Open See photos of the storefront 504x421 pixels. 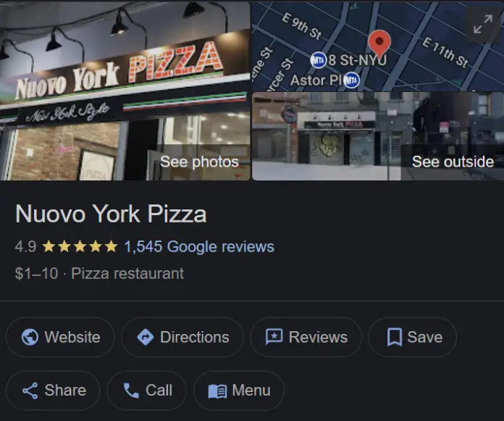[199, 162]
